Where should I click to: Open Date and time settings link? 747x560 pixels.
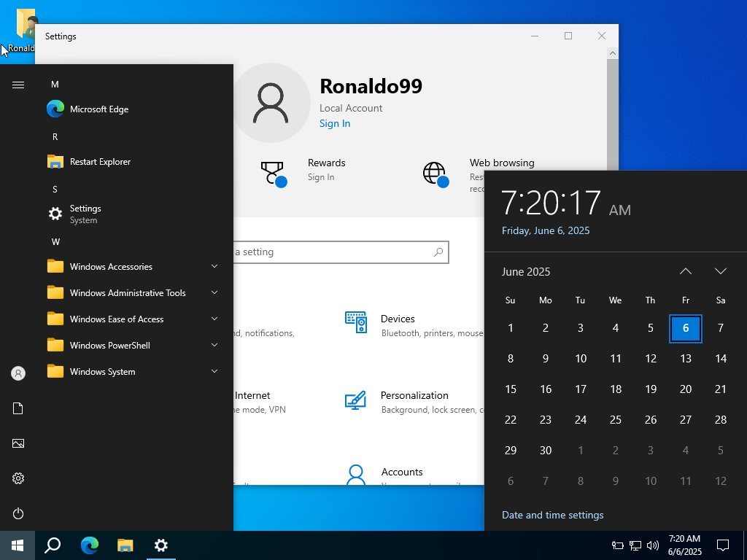point(553,515)
